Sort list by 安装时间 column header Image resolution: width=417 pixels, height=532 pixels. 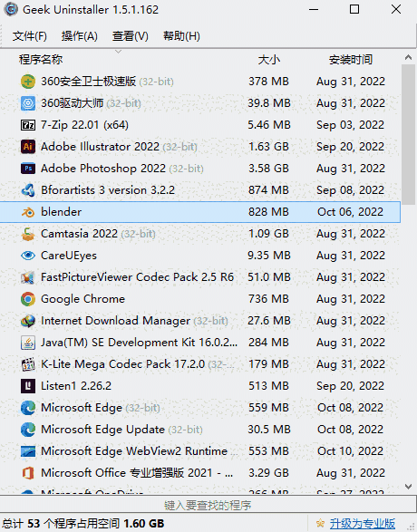click(351, 60)
